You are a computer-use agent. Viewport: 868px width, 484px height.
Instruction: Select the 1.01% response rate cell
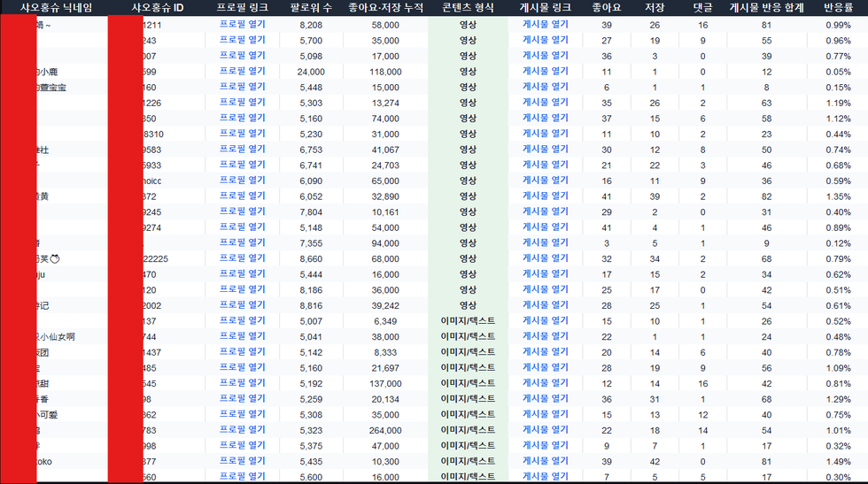(839, 430)
